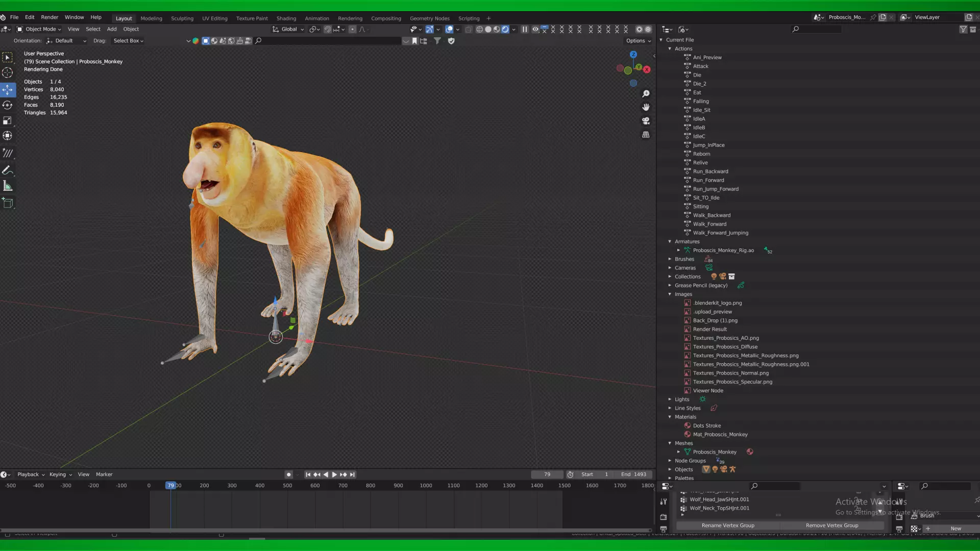Open the Options dropdown in viewport
Viewport: 980px width, 551px height.
click(x=639, y=41)
